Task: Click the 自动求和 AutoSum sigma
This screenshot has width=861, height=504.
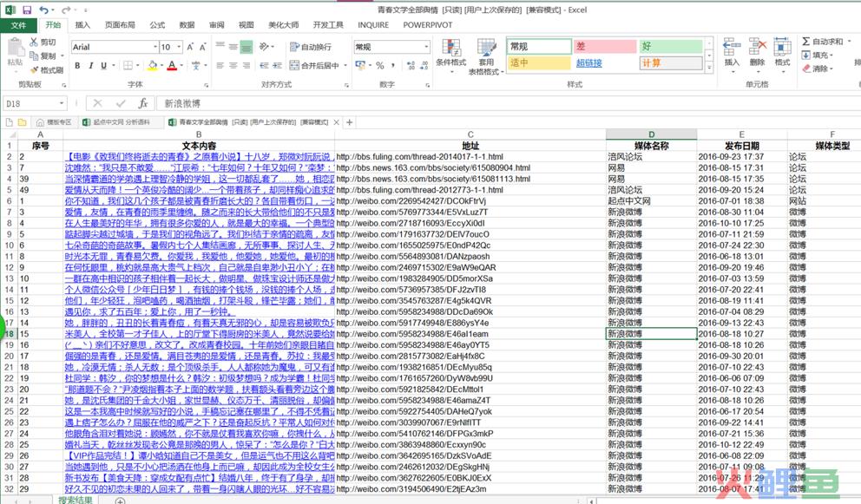Action: pos(805,41)
